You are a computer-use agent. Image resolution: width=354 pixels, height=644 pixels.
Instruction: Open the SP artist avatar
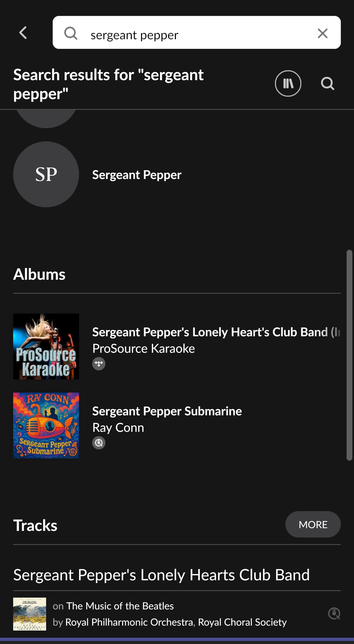click(x=46, y=174)
